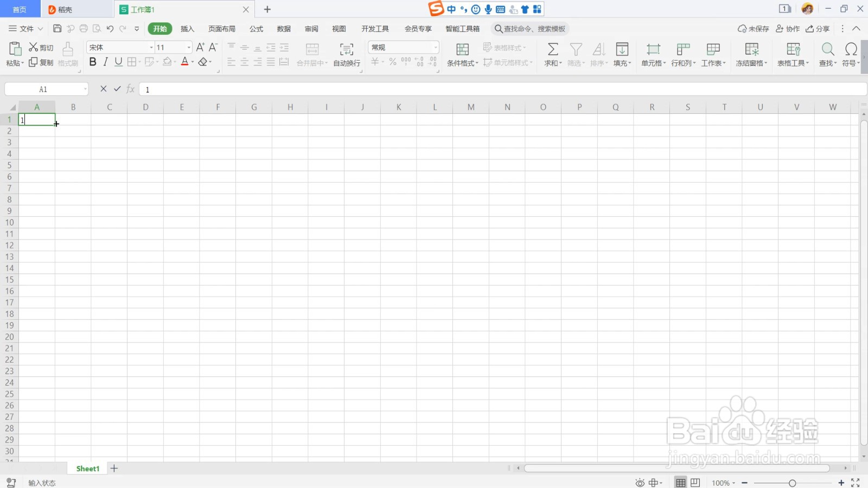Click the Save icon in quick access toolbar
The width and height of the screenshot is (868, 488).
tap(58, 29)
